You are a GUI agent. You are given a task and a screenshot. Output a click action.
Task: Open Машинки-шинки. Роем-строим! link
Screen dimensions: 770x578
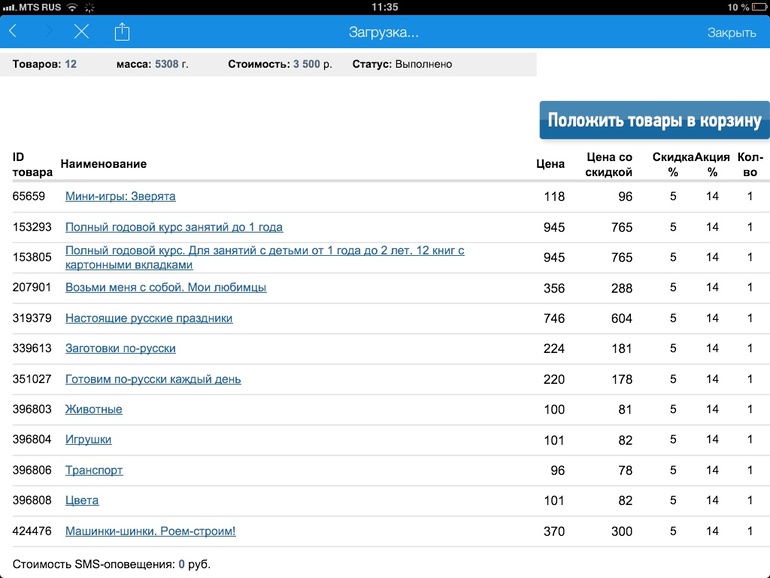[150, 531]
